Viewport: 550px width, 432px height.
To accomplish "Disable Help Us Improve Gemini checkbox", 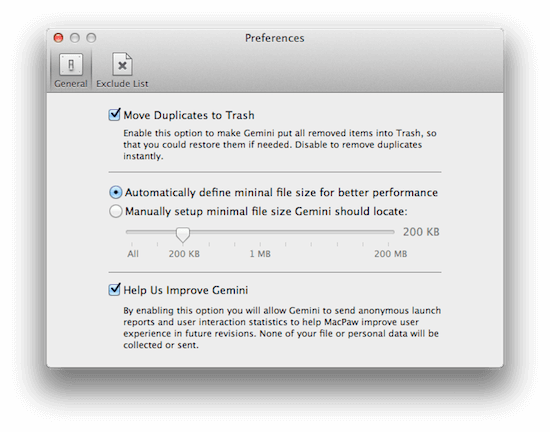I will tap(114, 290).
